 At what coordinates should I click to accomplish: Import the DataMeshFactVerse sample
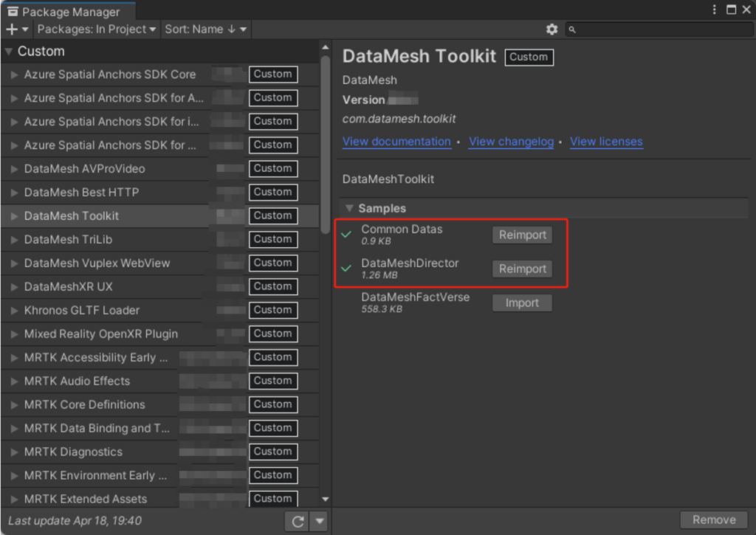522,303
